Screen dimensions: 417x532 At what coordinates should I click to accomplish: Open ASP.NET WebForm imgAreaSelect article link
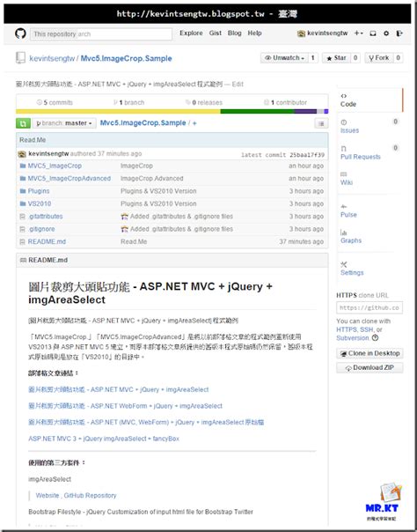pyautogui.click(x=125, y=406)
